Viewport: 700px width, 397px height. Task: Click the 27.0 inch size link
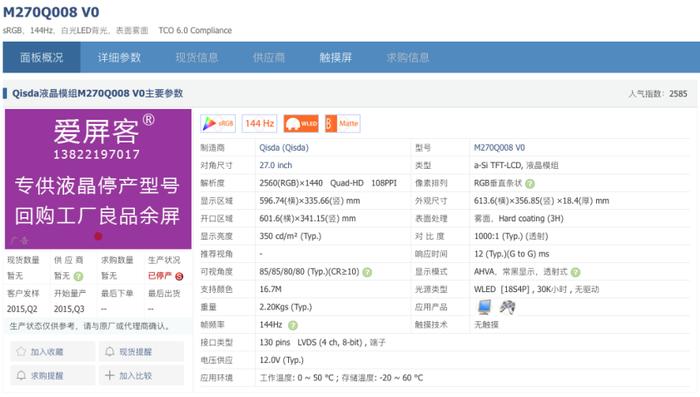click(275, 165)
